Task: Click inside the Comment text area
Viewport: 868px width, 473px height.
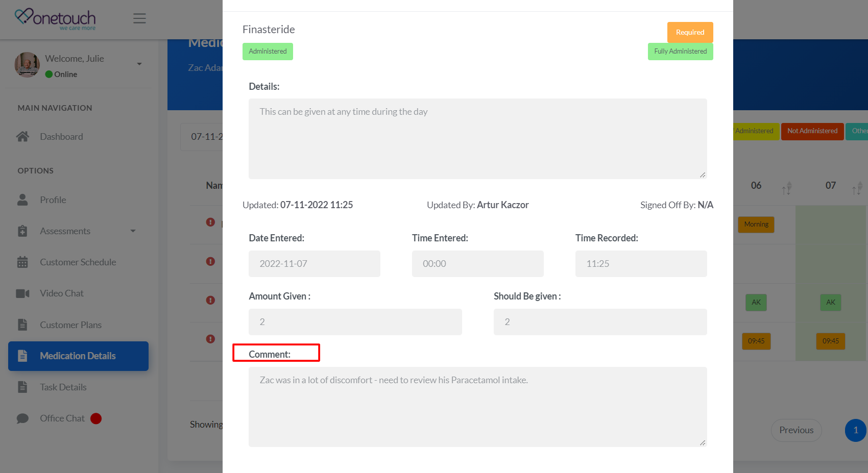Action: tap(477, 407)
